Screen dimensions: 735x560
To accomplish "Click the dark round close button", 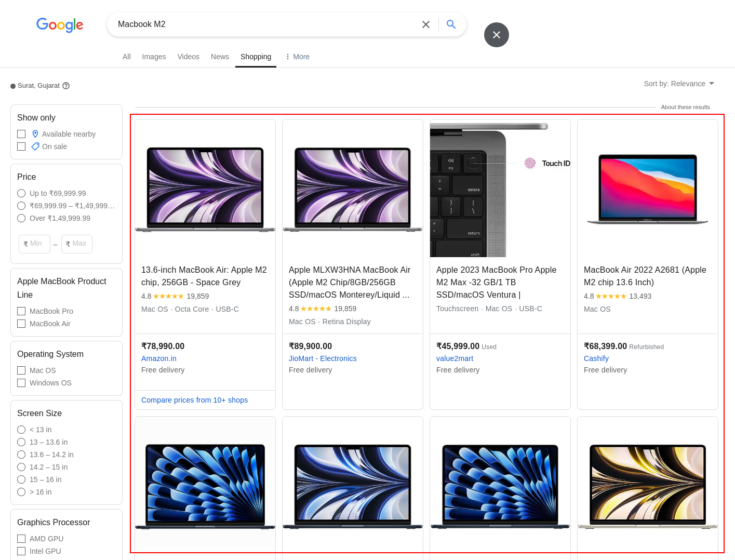I will [497, 35].
